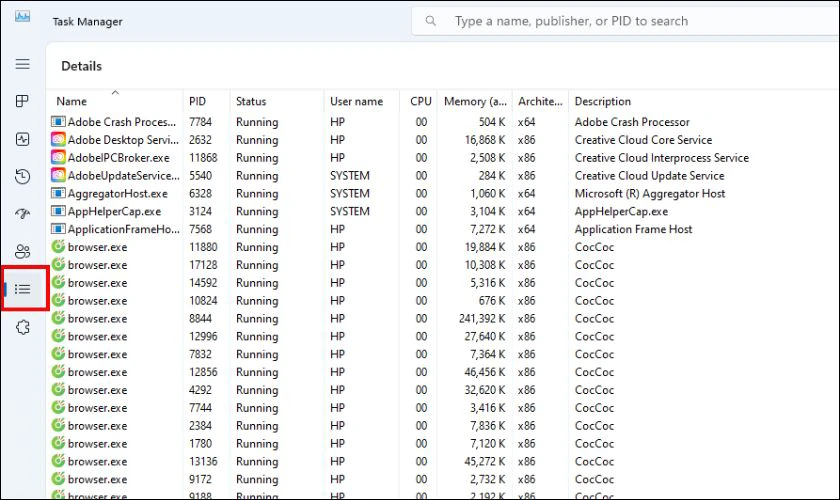Click the AggregatorHost.exe process icon

click(58, 193)
